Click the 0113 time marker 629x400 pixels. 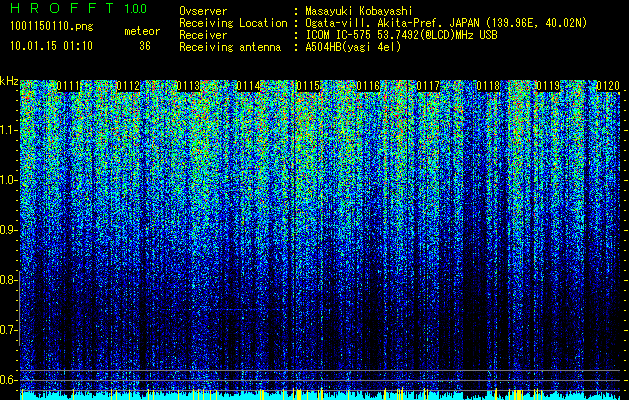(188, 86)
